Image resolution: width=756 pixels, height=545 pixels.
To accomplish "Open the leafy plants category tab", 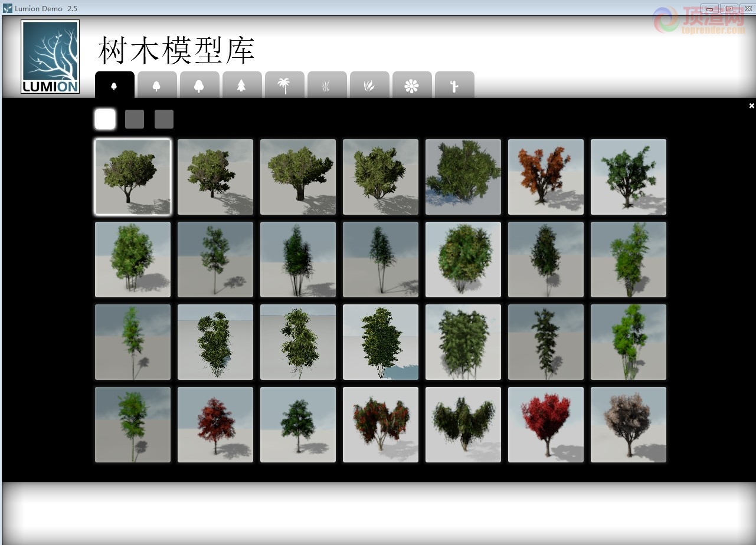I will 369,85.
